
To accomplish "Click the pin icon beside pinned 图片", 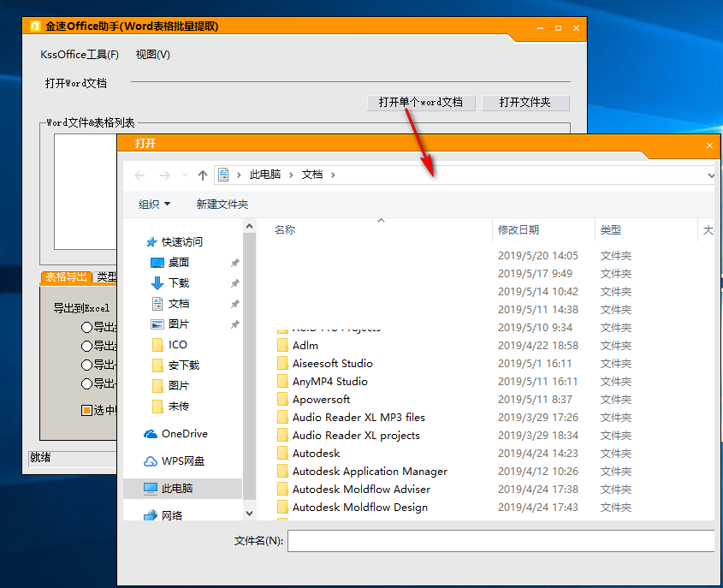I will click(x=234, y=324).
